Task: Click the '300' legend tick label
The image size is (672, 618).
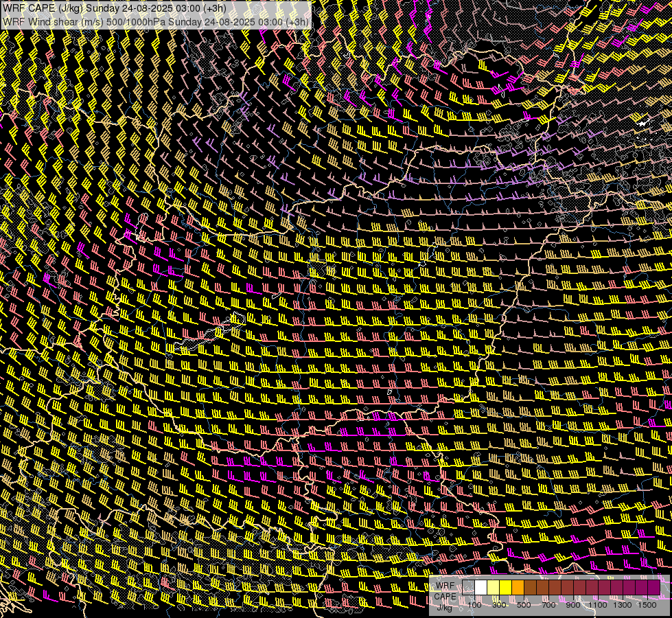Action: coord(499,605)
